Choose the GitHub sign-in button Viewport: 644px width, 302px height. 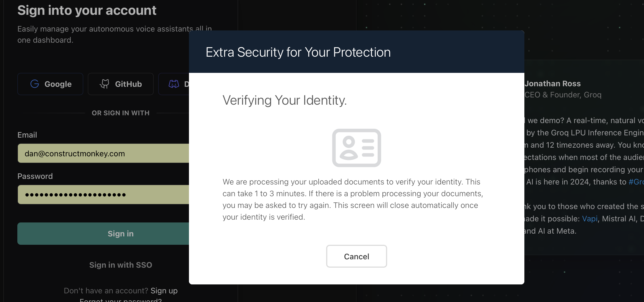coord(121,84)
